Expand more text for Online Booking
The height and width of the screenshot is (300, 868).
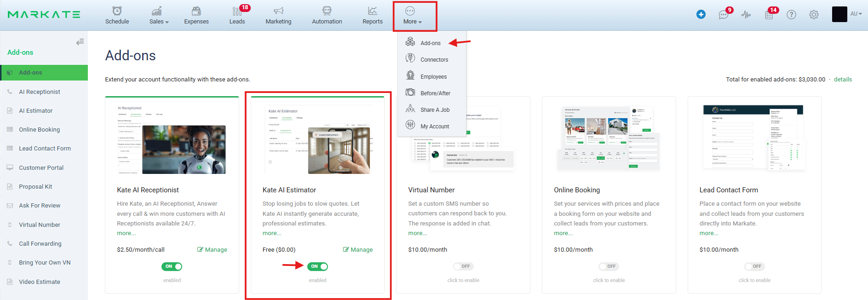(563, 233)
